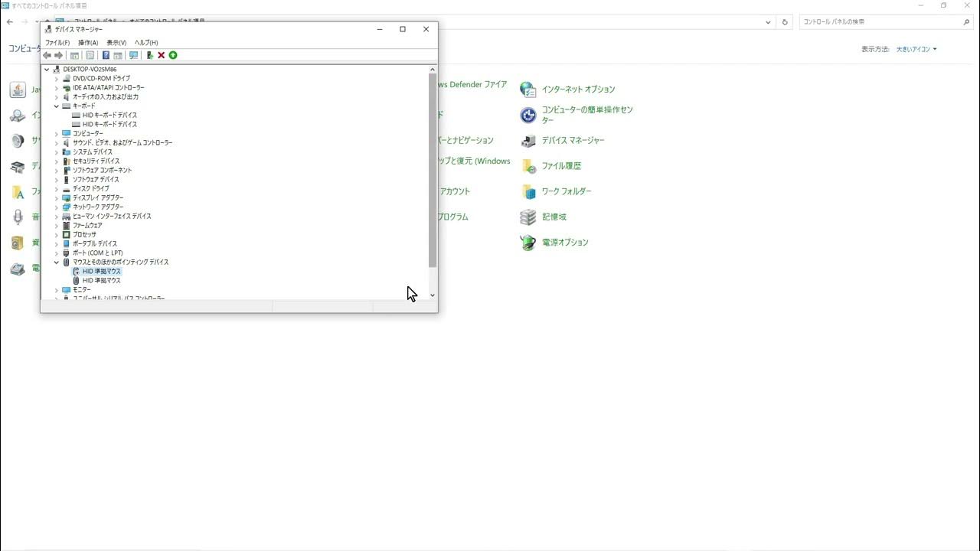
Task: Click the ディスク ドライブ icon
Action: 67,188
